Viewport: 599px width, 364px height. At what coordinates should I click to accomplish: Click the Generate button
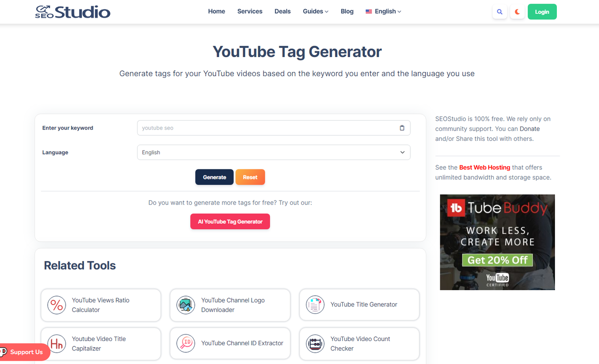pyautogui.click(x=214, y=177)
